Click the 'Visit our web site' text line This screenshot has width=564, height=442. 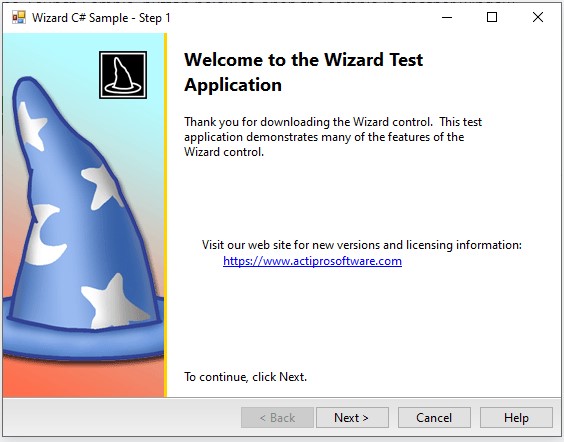pos(361,245)
